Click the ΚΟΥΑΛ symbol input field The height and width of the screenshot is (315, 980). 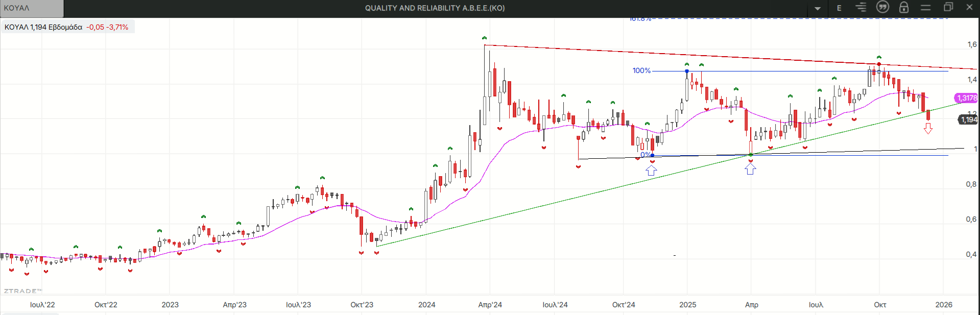click(32, 8)
